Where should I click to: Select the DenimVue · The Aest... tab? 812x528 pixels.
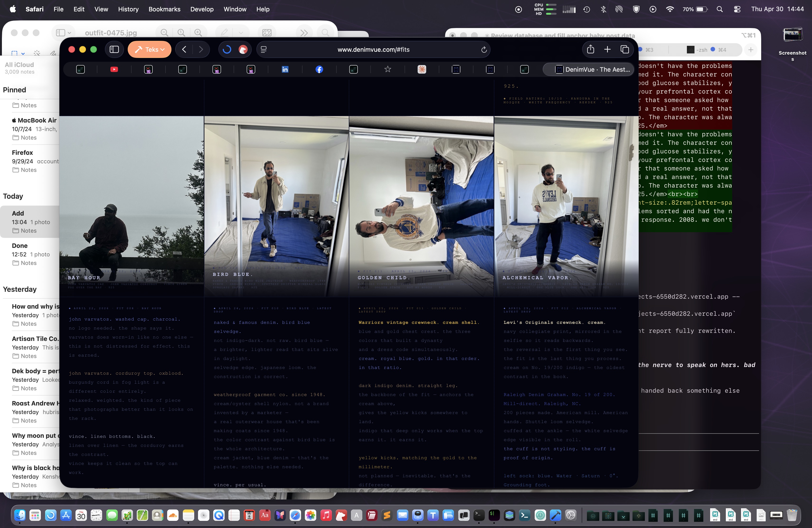589,70
